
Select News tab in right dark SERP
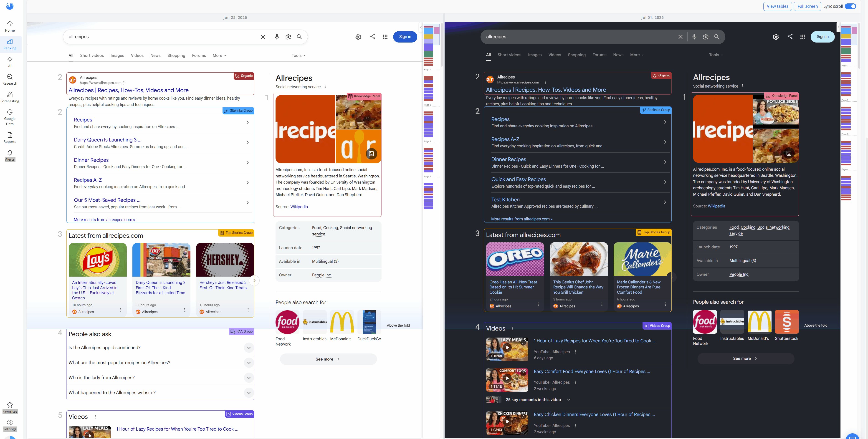618,55
